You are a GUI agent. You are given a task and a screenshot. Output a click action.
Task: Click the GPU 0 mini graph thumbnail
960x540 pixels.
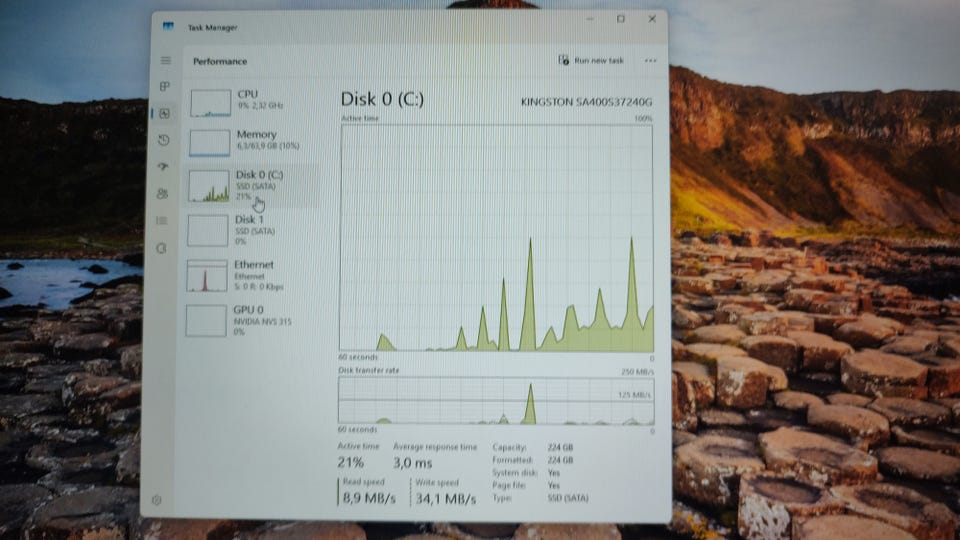[x=206, y=321]
